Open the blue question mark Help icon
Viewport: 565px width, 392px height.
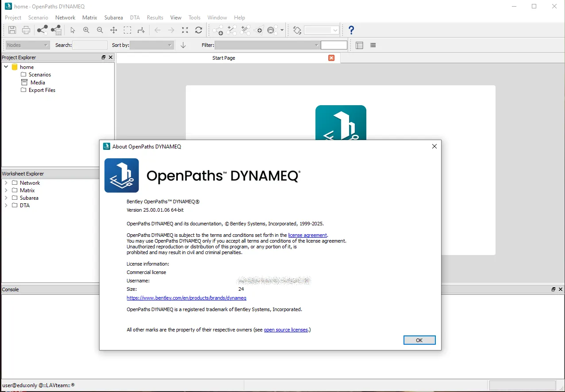[351, 30]
